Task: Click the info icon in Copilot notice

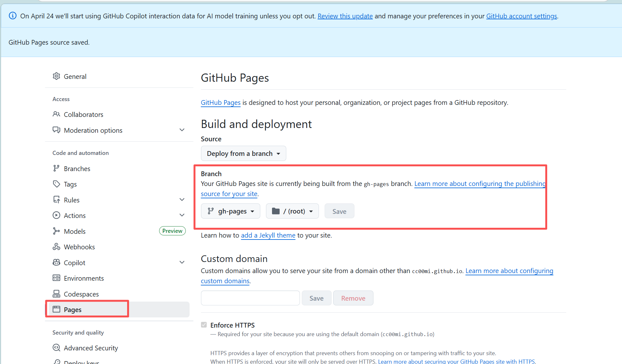Action: click(x=13, y=16)
